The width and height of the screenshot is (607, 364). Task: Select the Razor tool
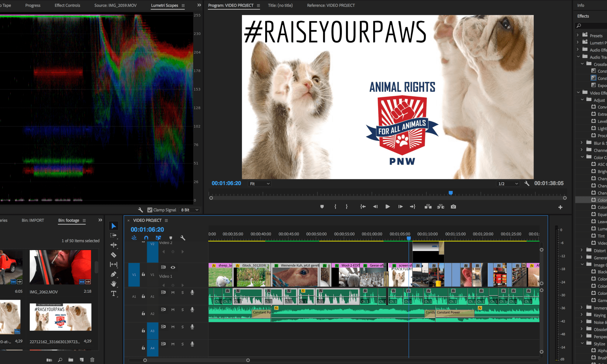114,255
